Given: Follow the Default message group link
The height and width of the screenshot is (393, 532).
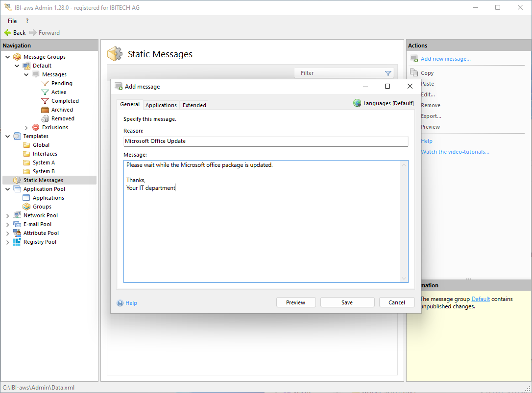Looking at the screenshot, I should tap(480, 299).
